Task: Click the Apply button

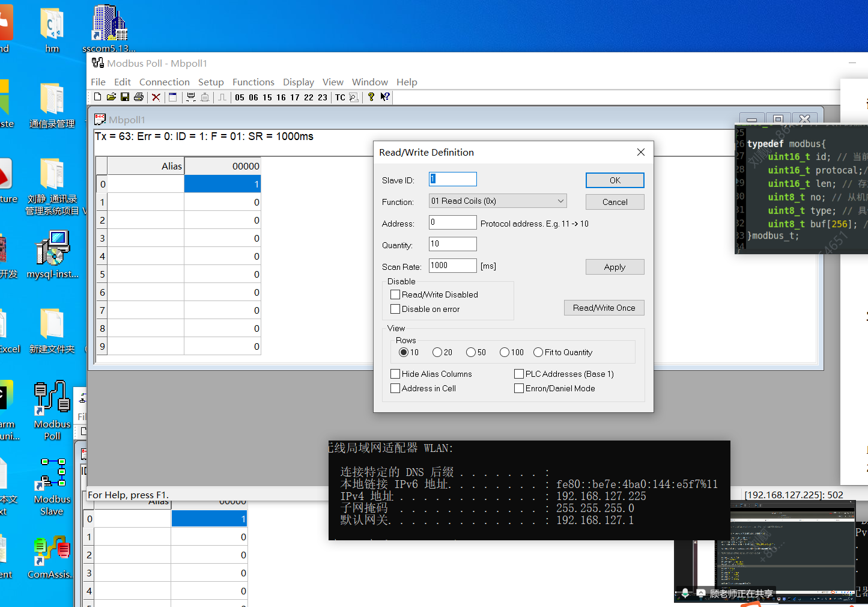Action: pyautogui.click(x=615, y=267)
